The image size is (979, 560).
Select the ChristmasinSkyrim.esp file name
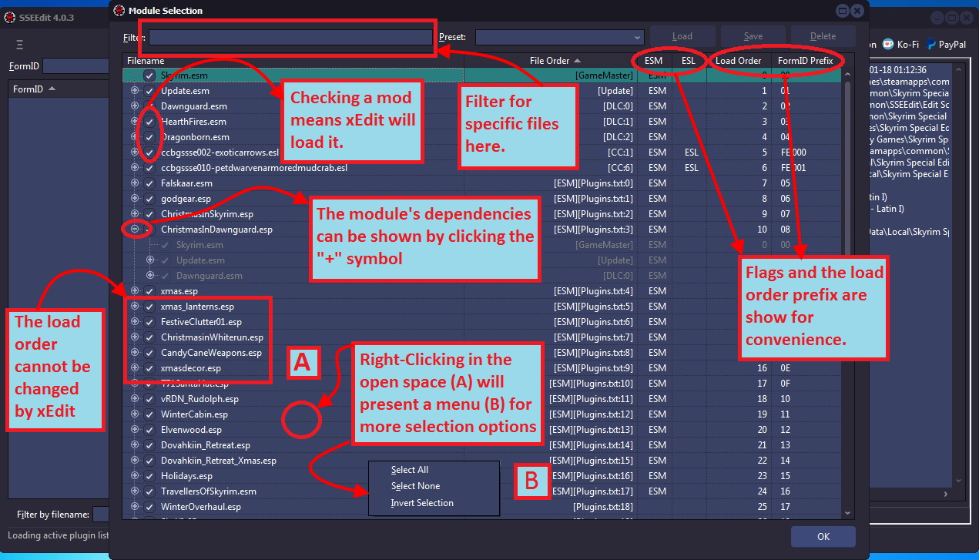point(206,214)
